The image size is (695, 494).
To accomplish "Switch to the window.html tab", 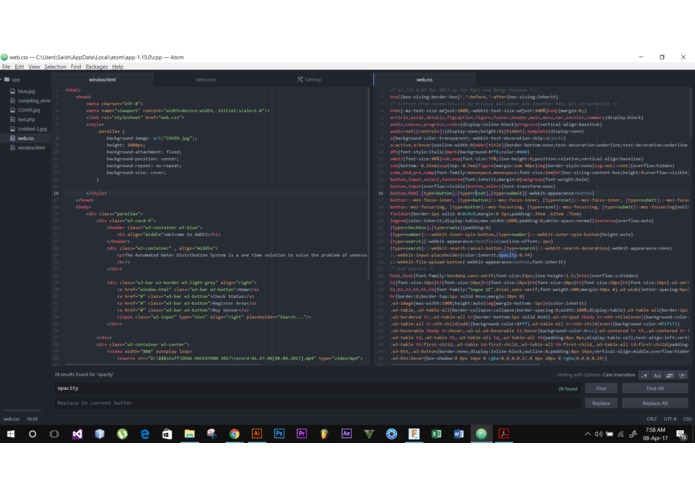I will pos(102,80).
